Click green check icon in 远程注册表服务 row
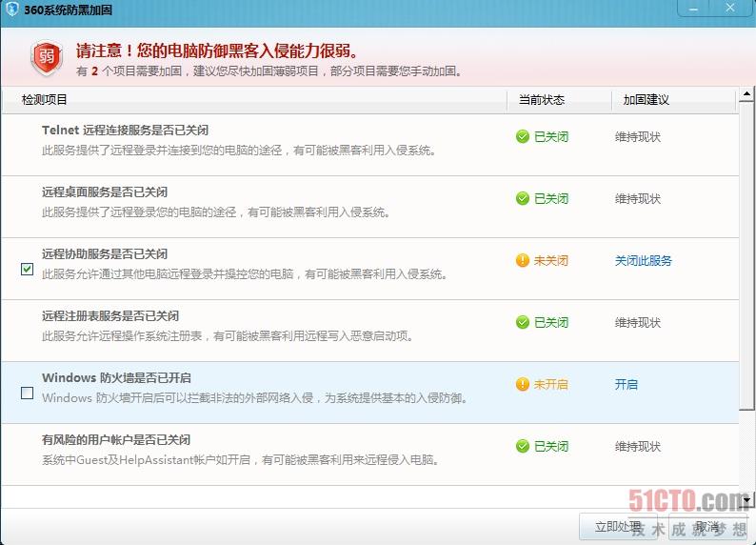The image size is (756, 545). click(523, 322)
